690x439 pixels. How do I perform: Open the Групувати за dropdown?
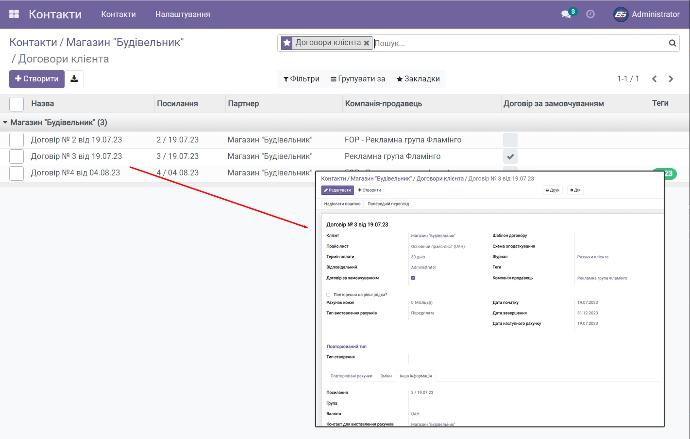(x=358, y=79)
